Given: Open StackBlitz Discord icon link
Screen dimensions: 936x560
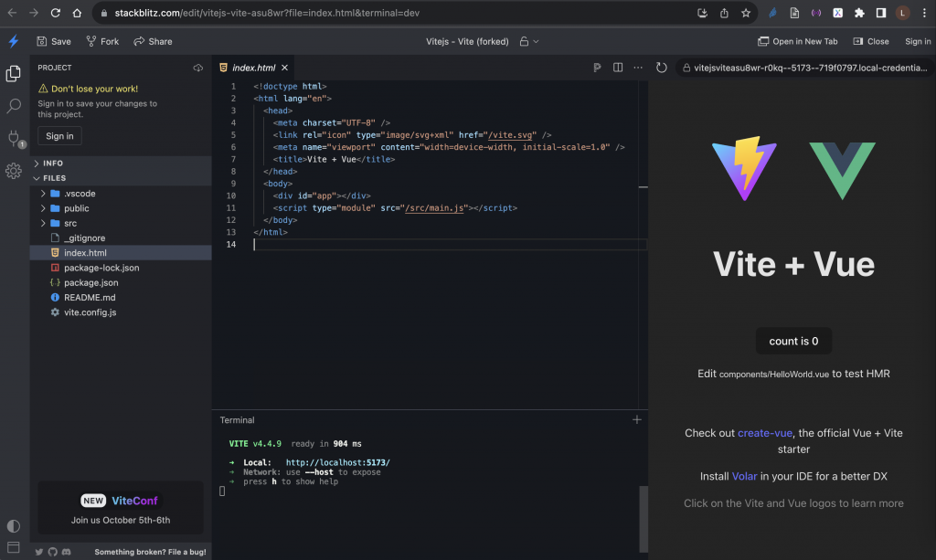Looking at the screenshot, I should coord(66,552).
